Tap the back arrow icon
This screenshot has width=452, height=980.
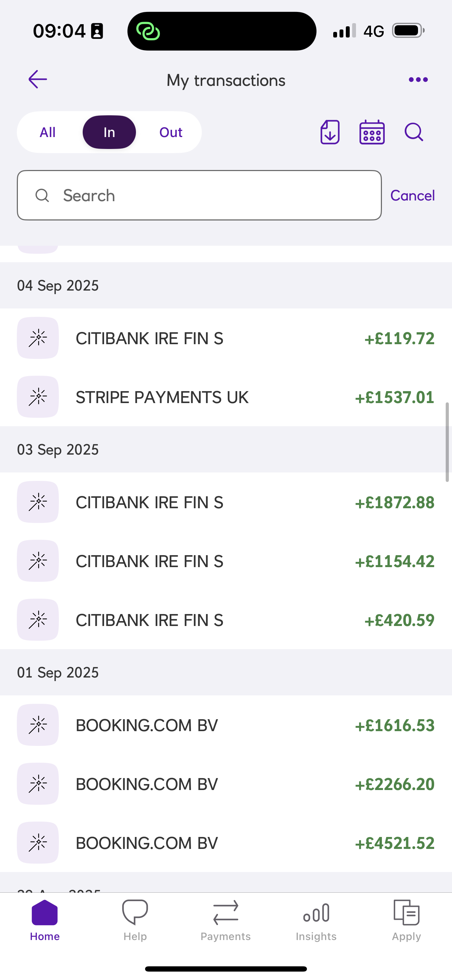pyautogui.click(x=38, y=80)
